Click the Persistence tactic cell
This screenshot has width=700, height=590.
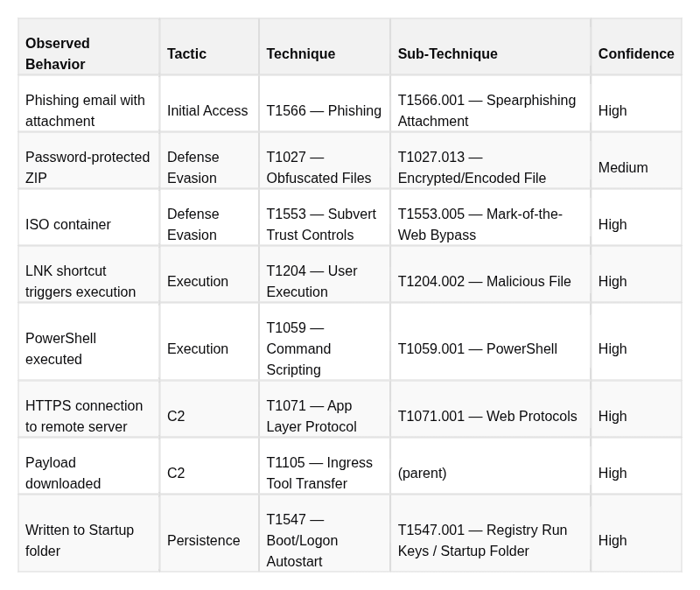pyautogui.click(x=209, y=533)
